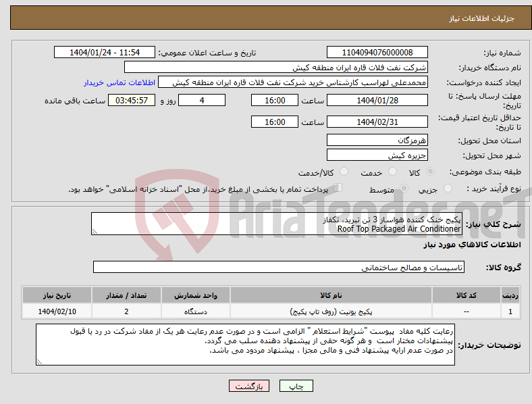Screen dimensions: 532x404
Task: Click the remaining days field showing 4
Action: (x=202, y=100)
